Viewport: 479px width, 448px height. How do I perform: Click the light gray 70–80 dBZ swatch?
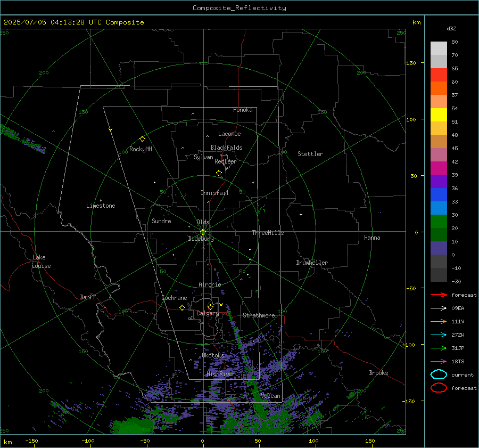pyautogui.click(x=439, y=48)
